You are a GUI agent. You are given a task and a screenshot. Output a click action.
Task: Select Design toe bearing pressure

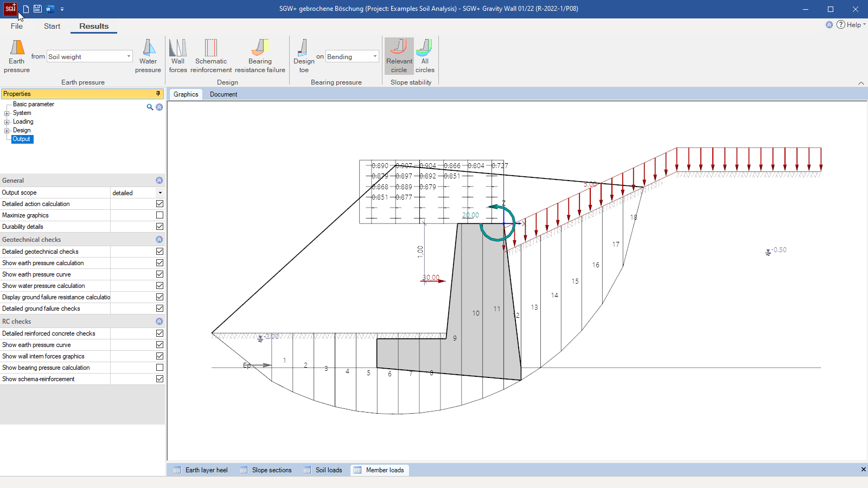click(x=304, y=56)
